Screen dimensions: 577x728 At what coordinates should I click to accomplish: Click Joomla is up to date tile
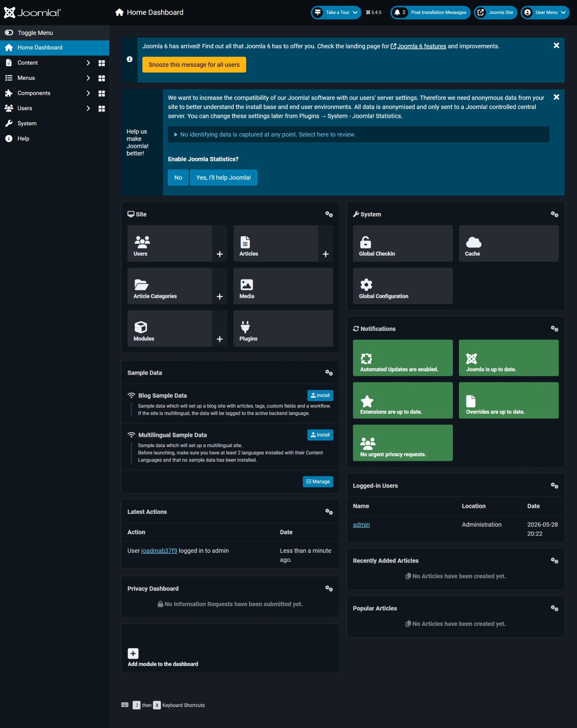click(509, 358)
